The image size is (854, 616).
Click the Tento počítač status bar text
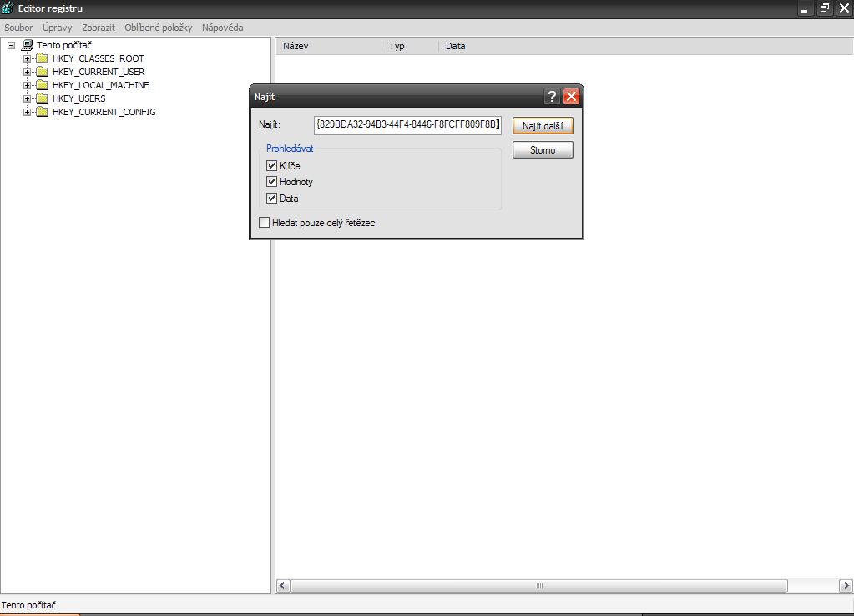pyautogui.click(x=28, y=605)
